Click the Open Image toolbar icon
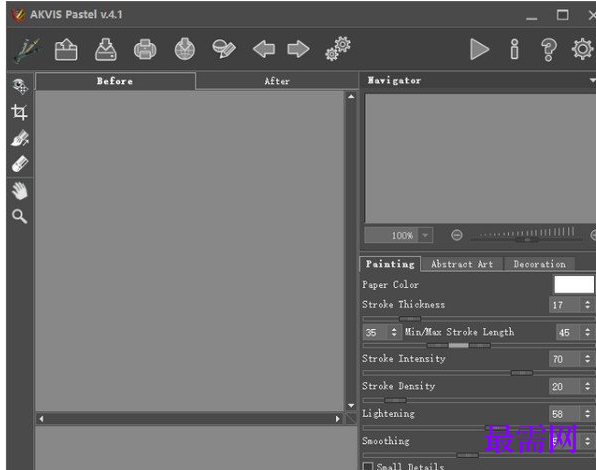 [x=66, y=49]
